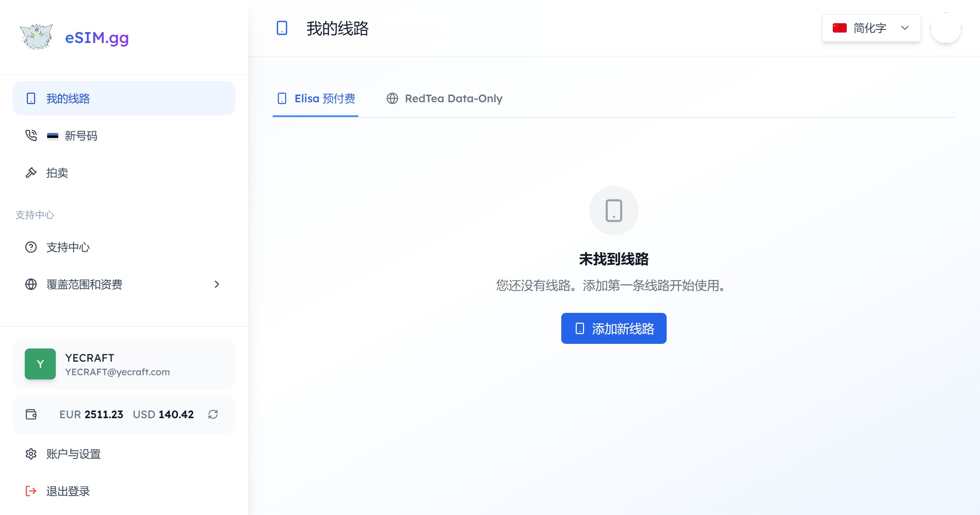This screenshot has height=515, width=980.
Task: Open 账户与设置 from the sidebar
Action: point(73,454)
